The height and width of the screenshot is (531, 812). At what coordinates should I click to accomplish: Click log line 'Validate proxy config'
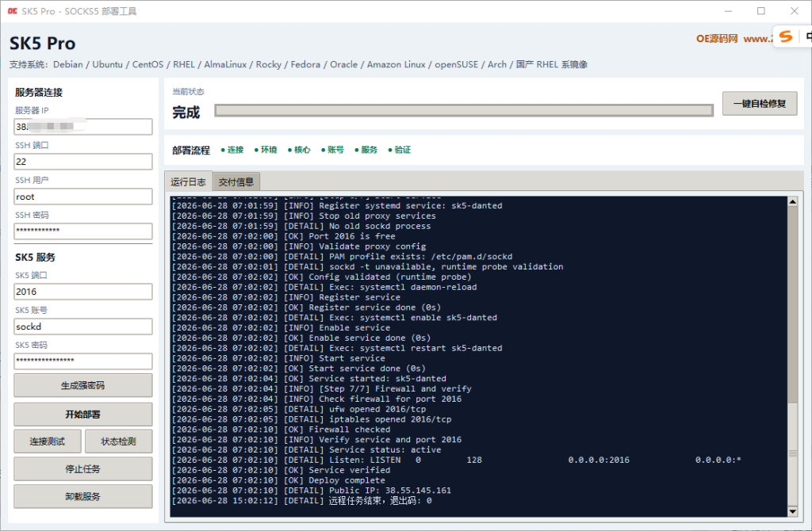[x=373, y=246]
